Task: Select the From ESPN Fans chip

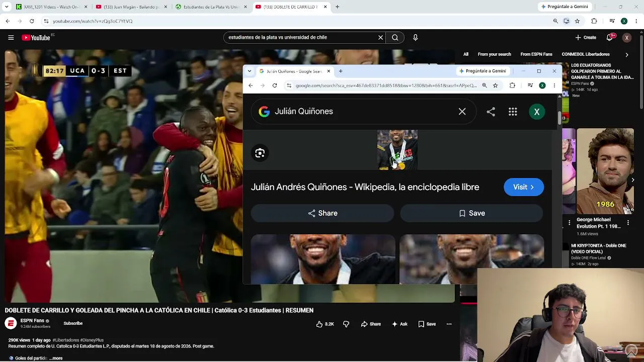Action: [x=536, y=54]
